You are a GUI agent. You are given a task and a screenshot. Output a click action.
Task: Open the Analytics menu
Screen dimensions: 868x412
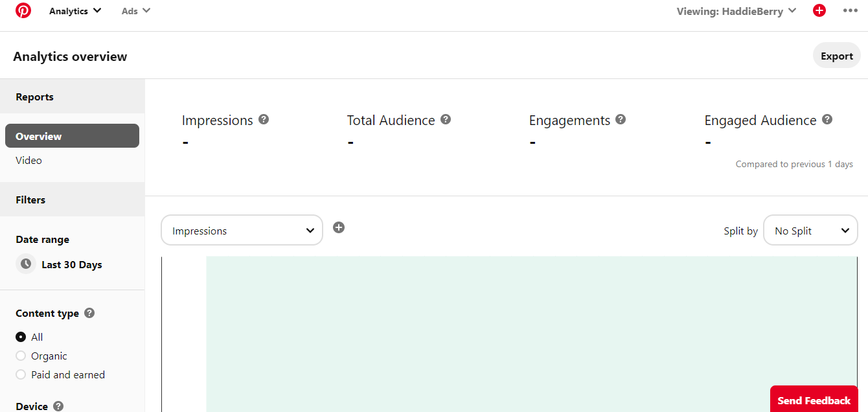point(75,11)
